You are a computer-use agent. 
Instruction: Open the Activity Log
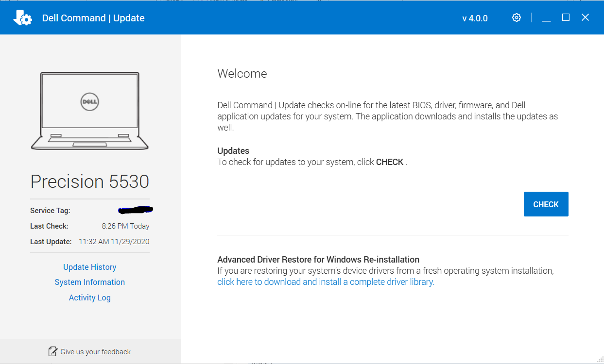coord(90,298)
